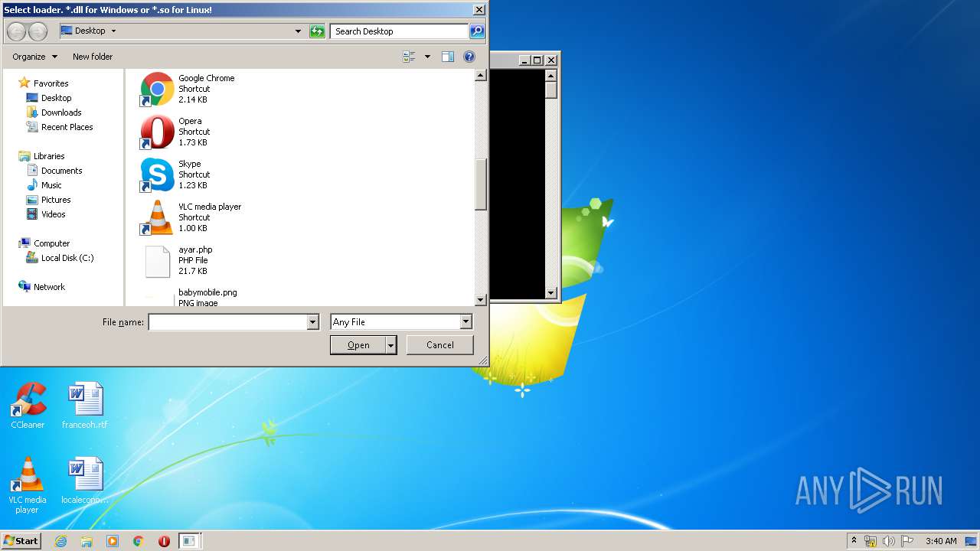Show hidden system tray icons

pyautogui.click(x=854, y=540)
